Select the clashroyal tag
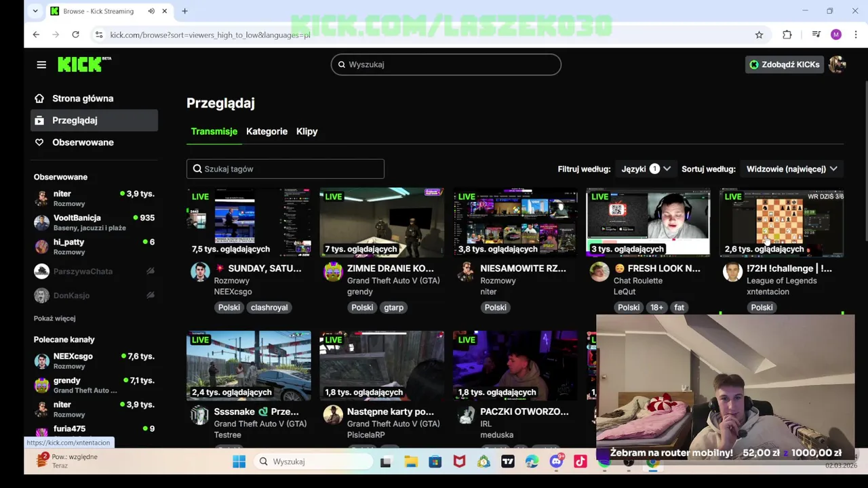The image size is (868, 488). 269,308
